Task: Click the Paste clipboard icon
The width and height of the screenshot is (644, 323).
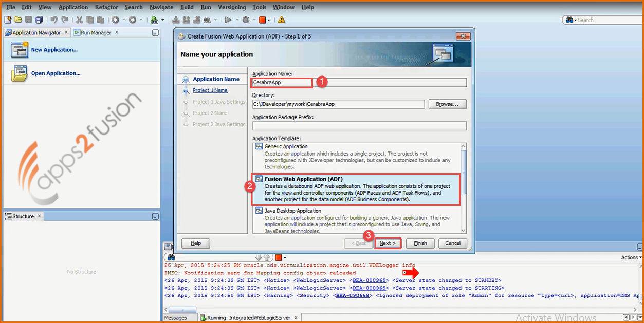Action: pos(100,20)
